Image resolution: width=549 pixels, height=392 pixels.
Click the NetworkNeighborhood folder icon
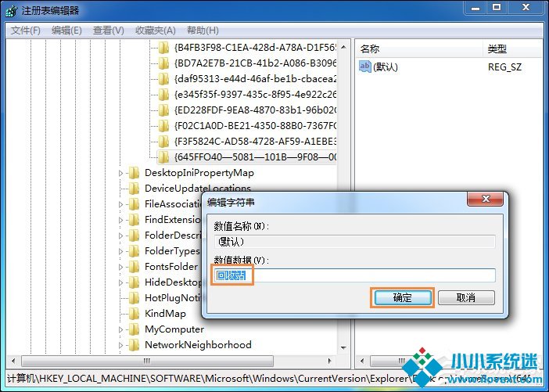pos(134,345)
